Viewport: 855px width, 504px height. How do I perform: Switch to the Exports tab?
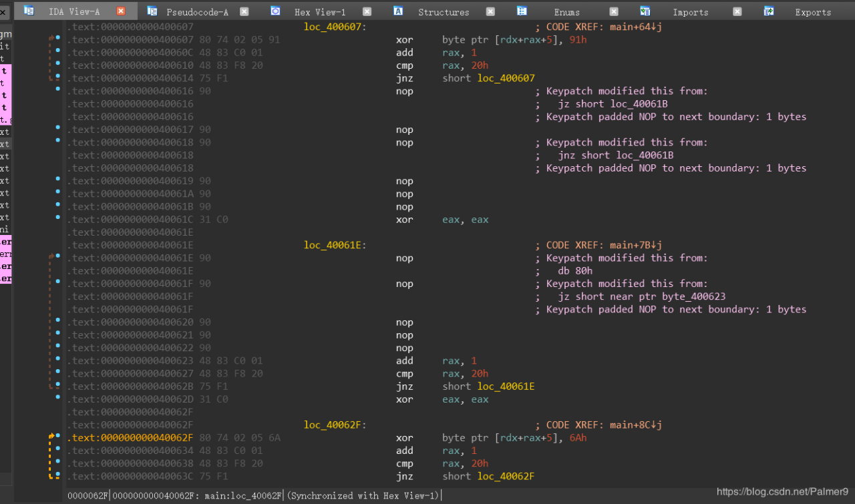tap(813, 11)
